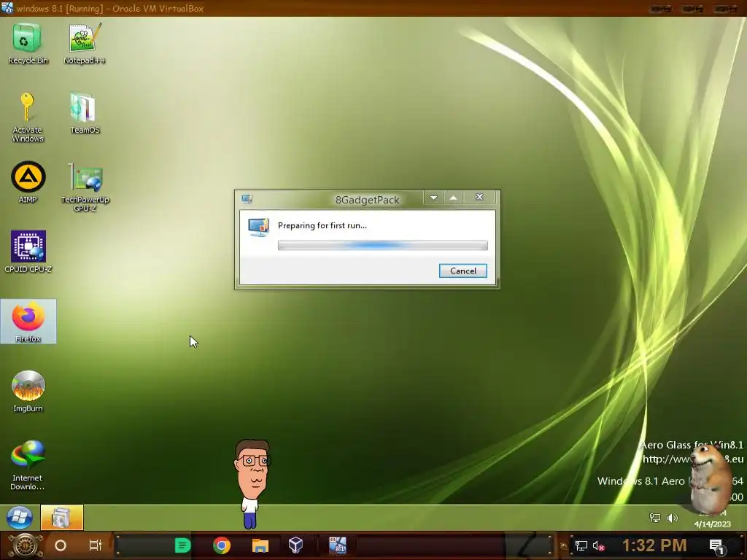747x560 pixels.
Task: Open Internet Download Manager shortcut
Action: coord(28,464)
